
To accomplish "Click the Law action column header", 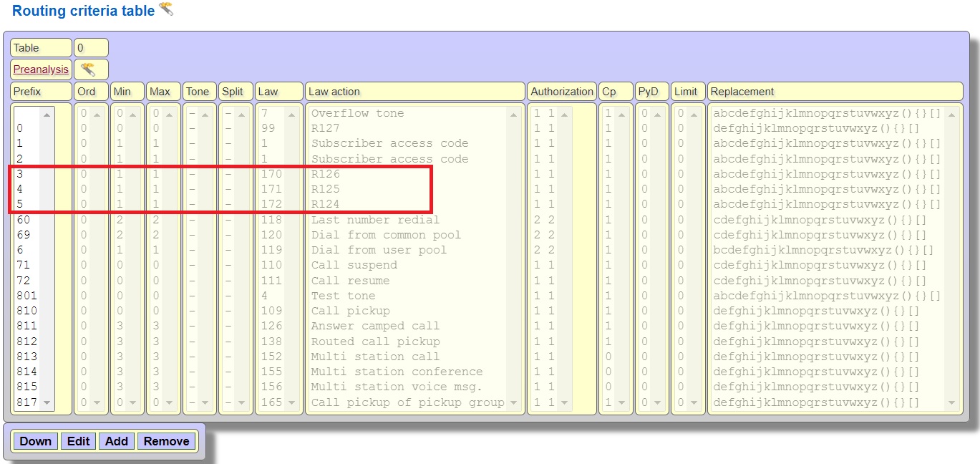I will (414, 92).
